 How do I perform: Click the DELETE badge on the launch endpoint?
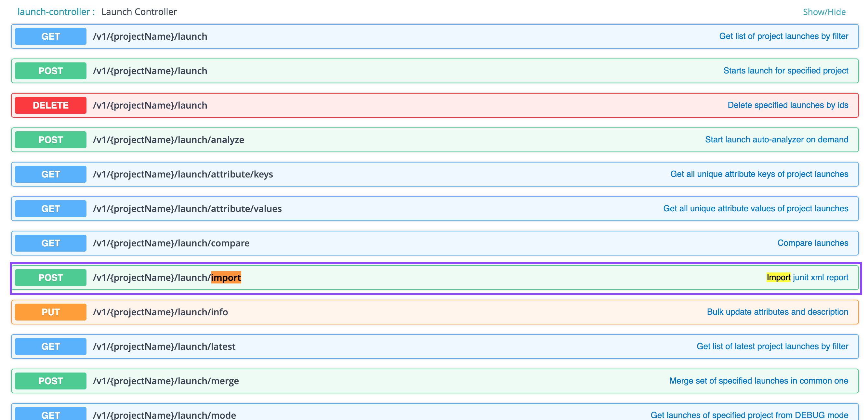pos(50,105)
